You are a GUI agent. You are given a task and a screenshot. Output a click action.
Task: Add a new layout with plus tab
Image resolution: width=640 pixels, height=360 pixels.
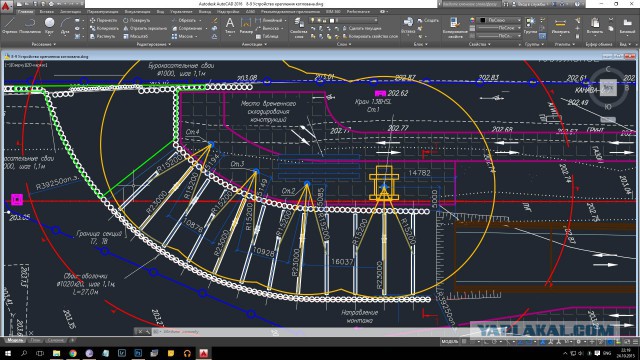coord(72,340)
